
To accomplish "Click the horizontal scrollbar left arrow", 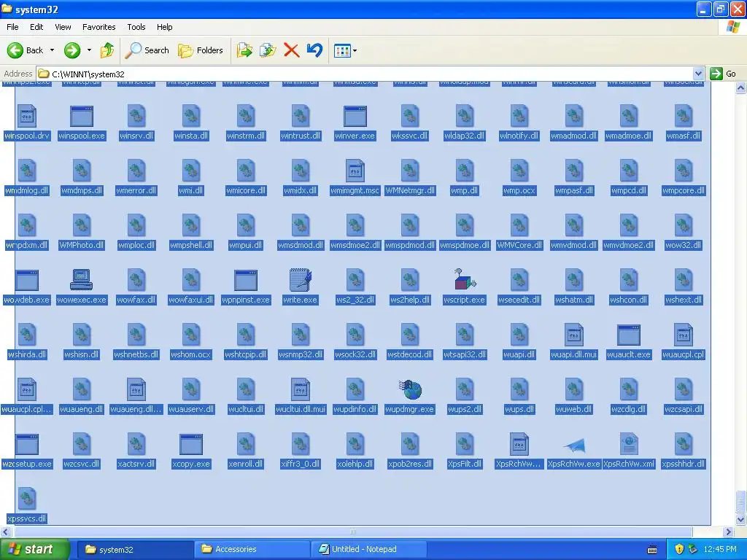I will tap(5, 532).
